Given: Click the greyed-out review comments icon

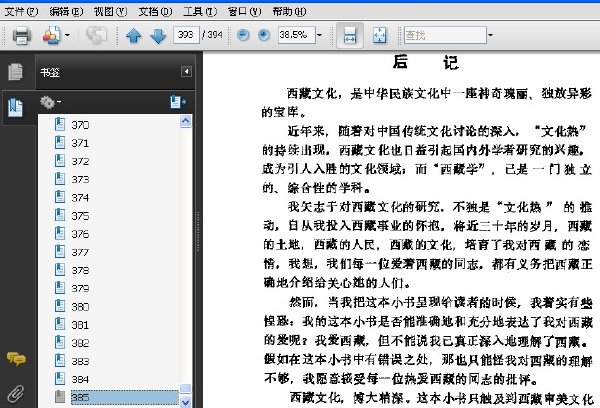Looking at the screenshot, I should click(x=96, y=36).
